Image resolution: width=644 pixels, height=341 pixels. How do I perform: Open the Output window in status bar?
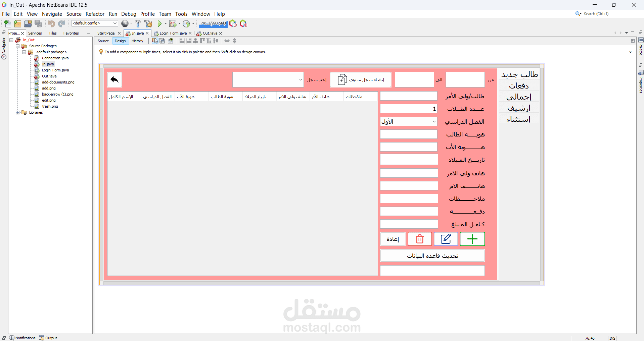[48, 338]
